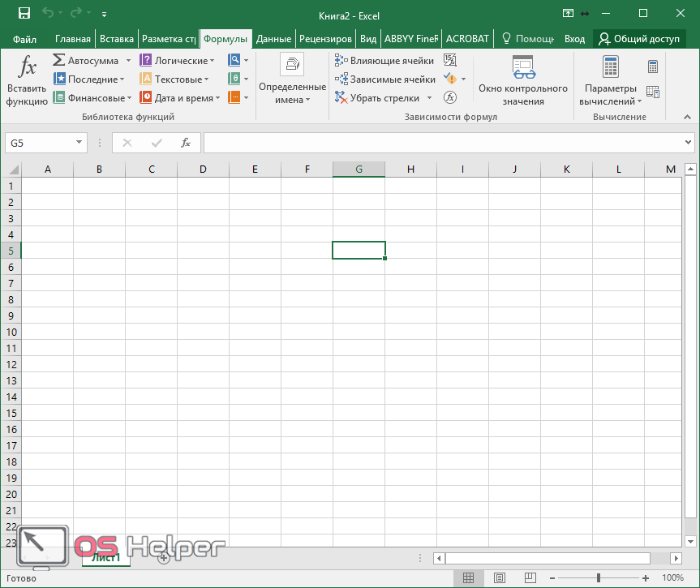Click the Вход sign-in link
The image size is (700, 588).
pos(574,38)
